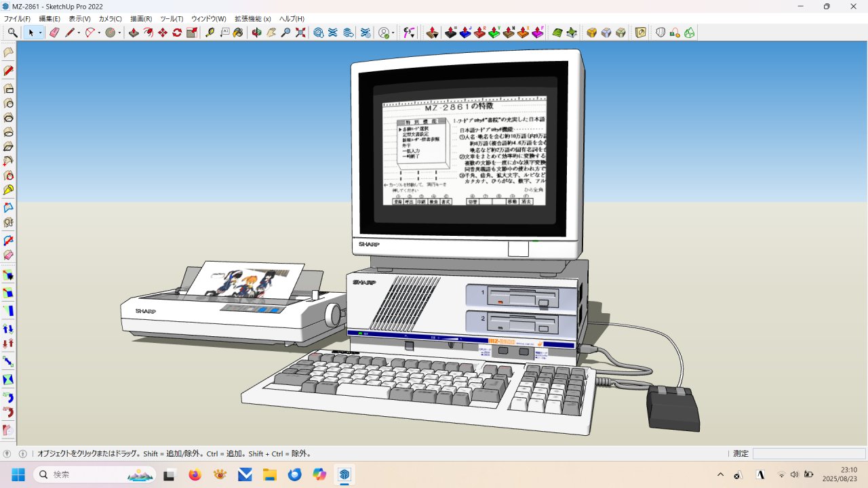Click the Zoom Extents tool
This screenshot has width=868, height=488.
pos(300,33)
